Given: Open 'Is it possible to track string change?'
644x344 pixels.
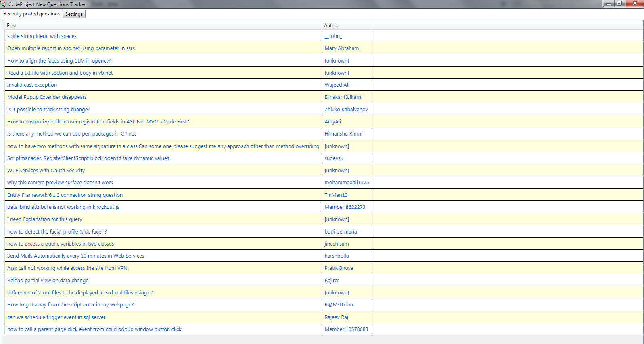Looking at the screenshot, I should 48,110.
